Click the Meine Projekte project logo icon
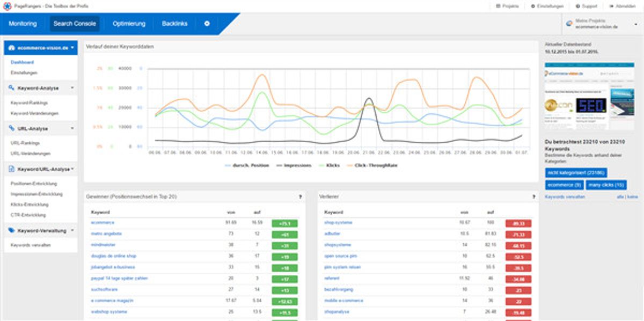The width and height of the screenshot is (644, 321). click(569, 24)
